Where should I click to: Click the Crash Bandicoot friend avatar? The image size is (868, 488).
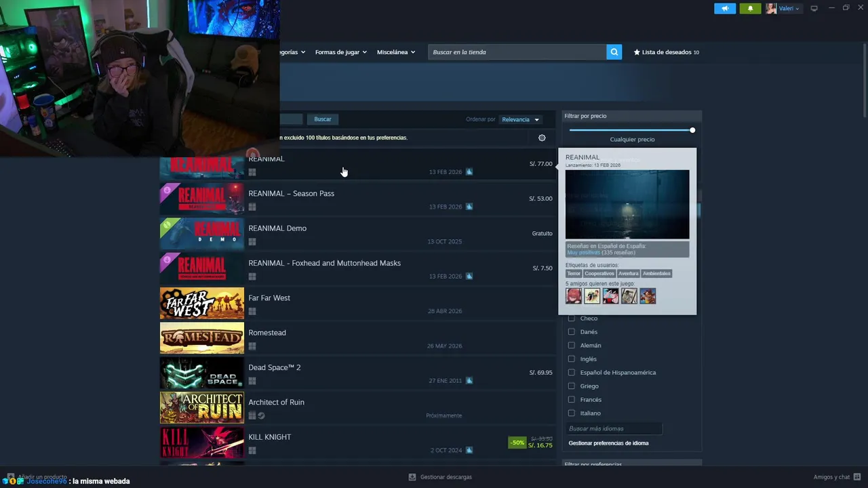pyautogui.click(x=648, y=296)
